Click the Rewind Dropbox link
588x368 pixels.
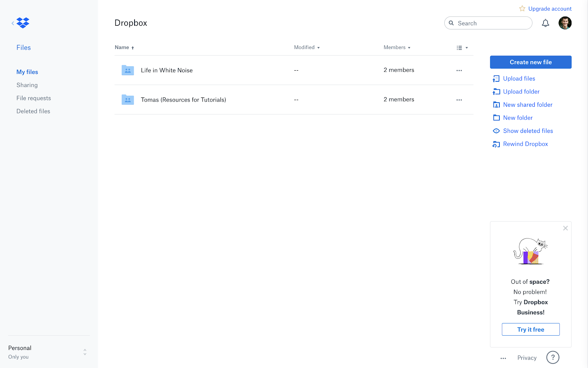[525, 144]
